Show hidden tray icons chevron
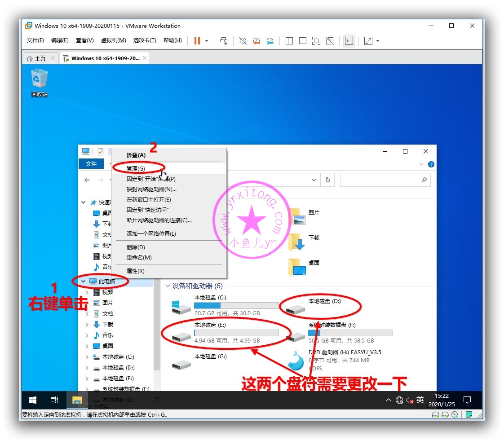 click(x=388, y=400)
